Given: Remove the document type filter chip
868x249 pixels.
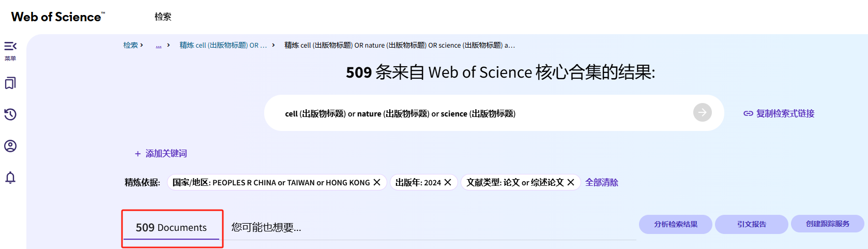Looking at the screenshot, I should coord(571,182).
